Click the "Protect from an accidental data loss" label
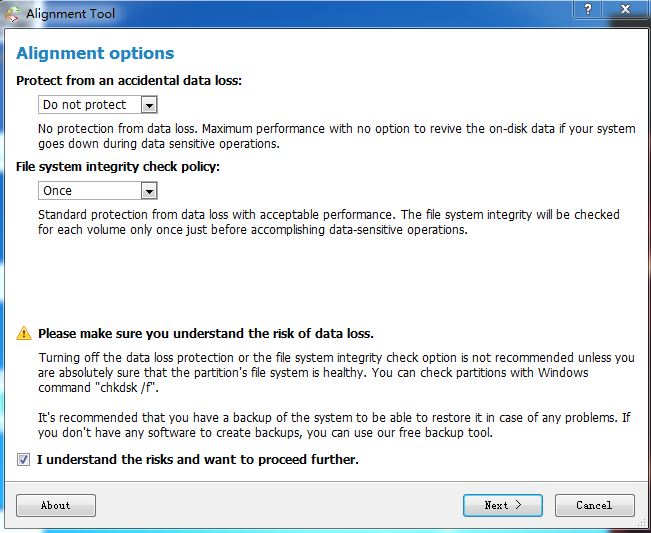The height and width of the screenshot is (533, 651). pyautogui.click(x=129, y=80)
